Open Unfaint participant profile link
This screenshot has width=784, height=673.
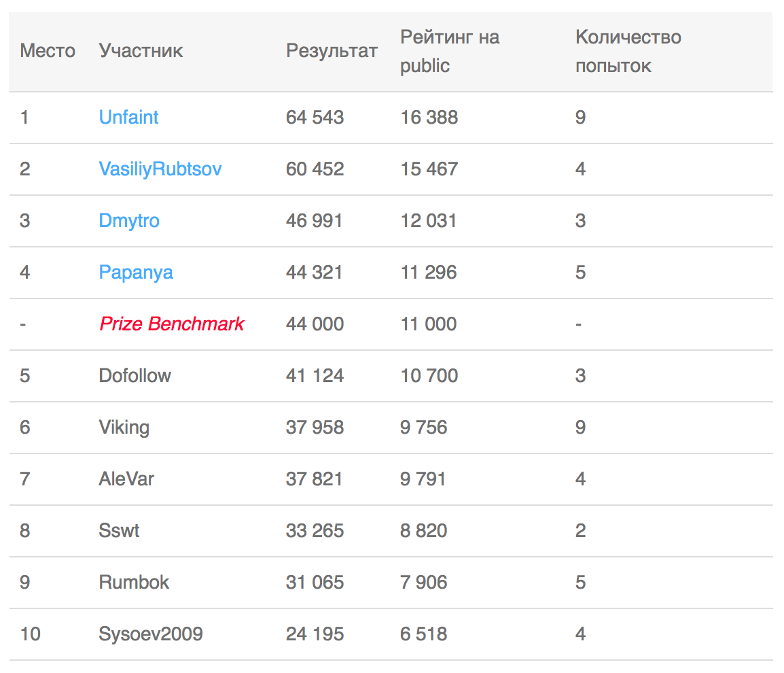click(x=128, y=117)
